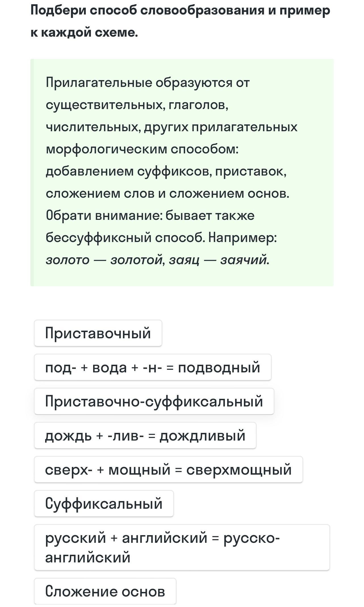Click the line «числительных, других прилагательных»

click(x=171, y=127)
